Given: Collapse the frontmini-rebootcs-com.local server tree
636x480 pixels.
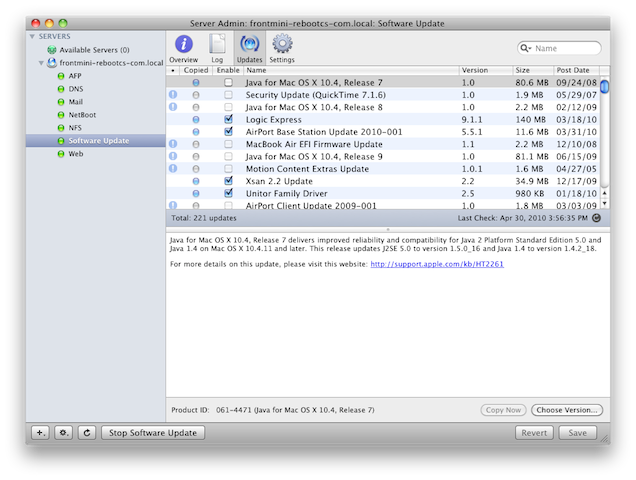Looking at the screenshot, I should coord(41,63).
